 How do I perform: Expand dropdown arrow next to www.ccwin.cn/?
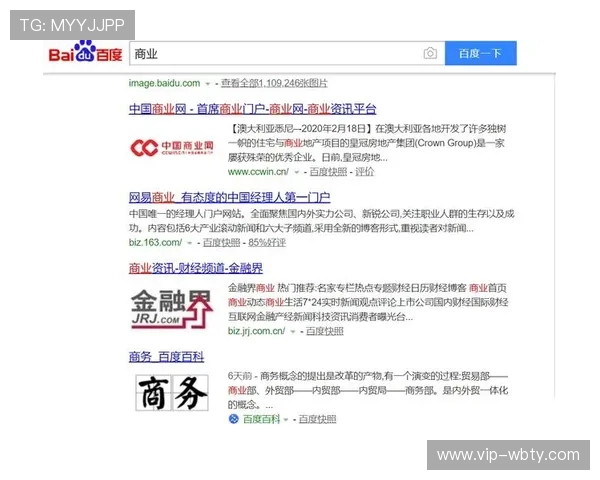[x=296, y=172]
